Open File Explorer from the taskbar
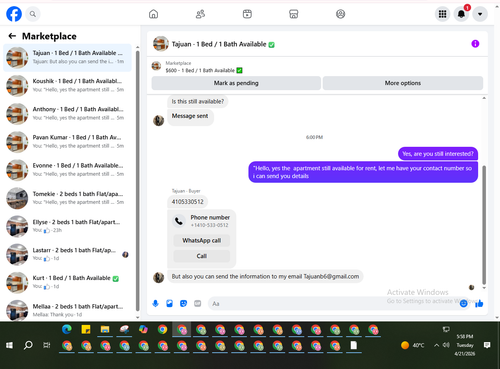The height and width of the screenshot is (369, 500). [x=105, y=329]
